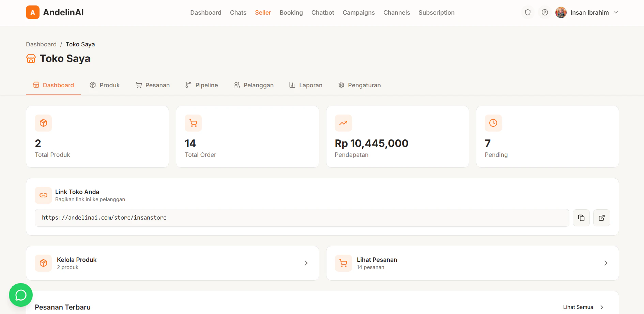Open Seller in top navigation
644x314 pixels.
tap(263, 13)
